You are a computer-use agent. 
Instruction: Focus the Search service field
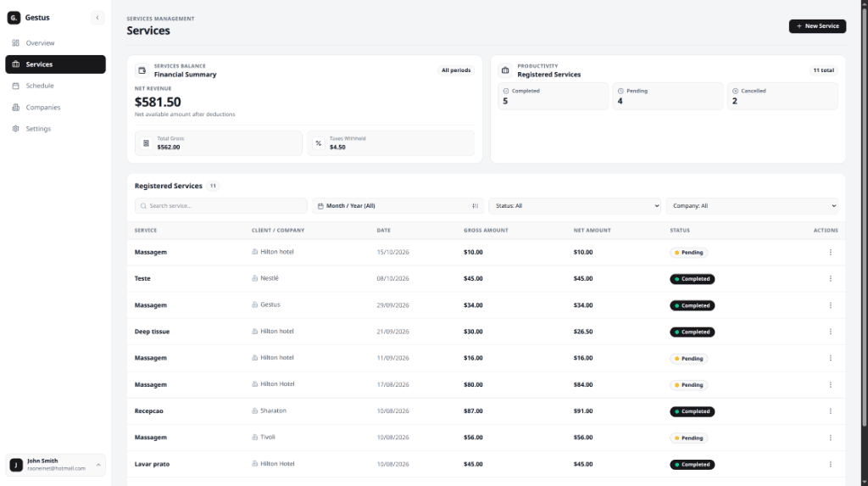coord(221,205)
